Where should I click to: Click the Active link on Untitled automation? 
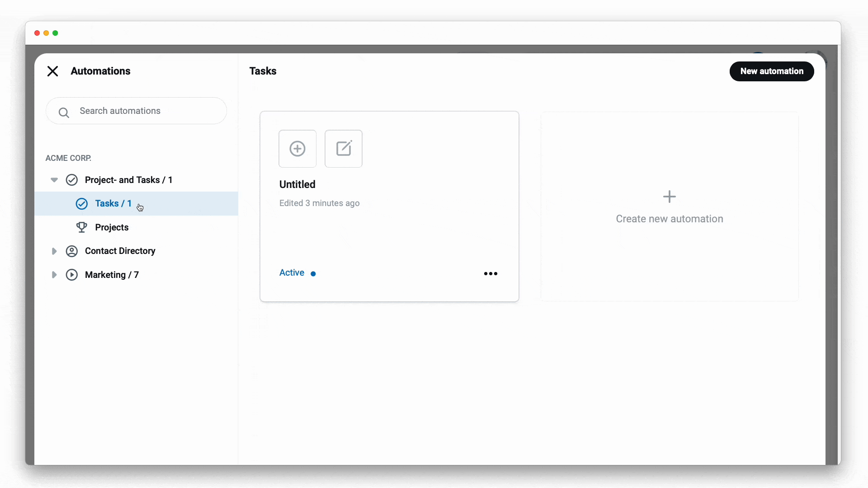(x=292, y=272)
